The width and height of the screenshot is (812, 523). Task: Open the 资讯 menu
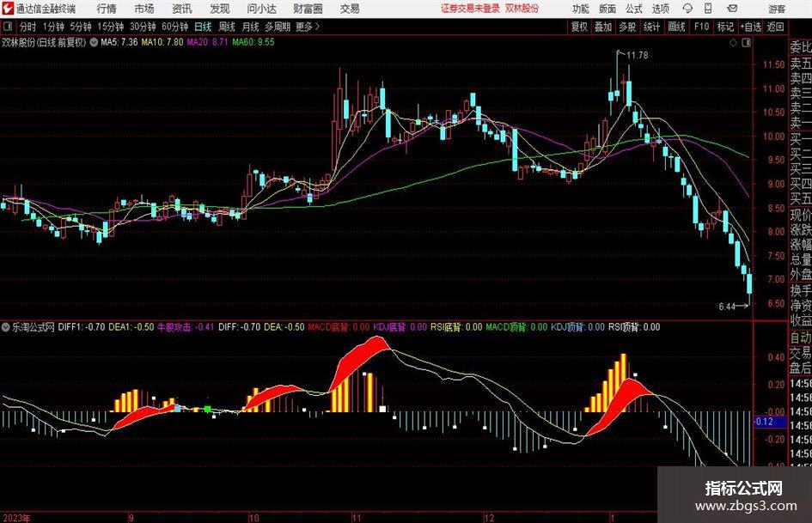point(182,9)
